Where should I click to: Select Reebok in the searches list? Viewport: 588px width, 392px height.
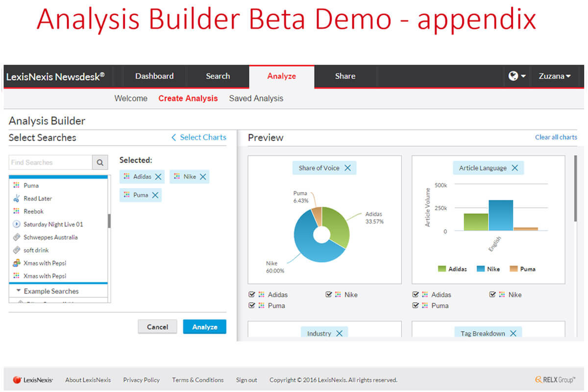(34, 211)
